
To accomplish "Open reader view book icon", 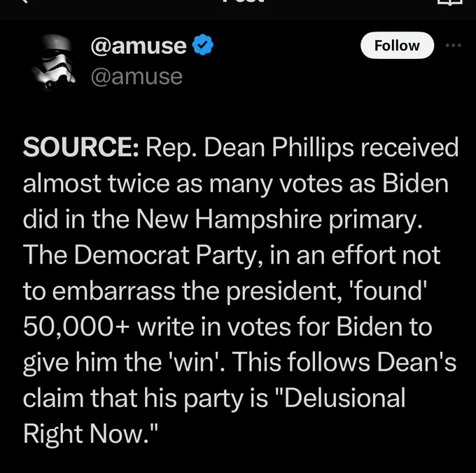I will click(x=450, y=2).
